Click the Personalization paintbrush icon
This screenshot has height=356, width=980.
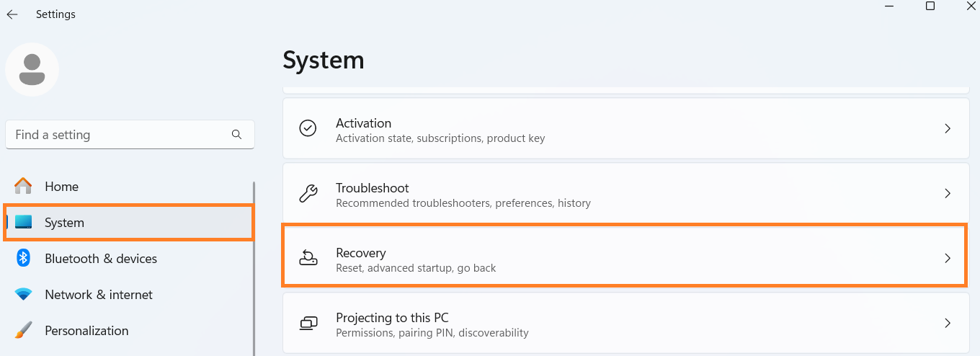click(24, 331)
